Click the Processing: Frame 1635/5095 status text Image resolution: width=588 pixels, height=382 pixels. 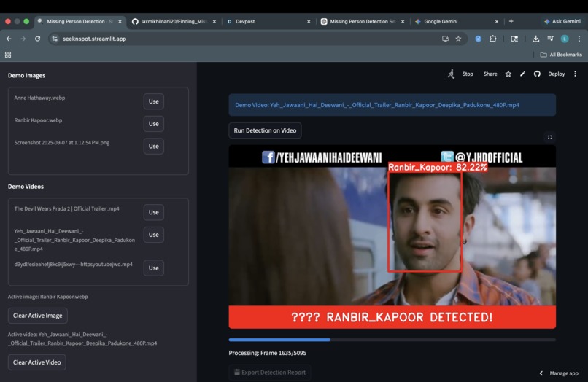268,353
